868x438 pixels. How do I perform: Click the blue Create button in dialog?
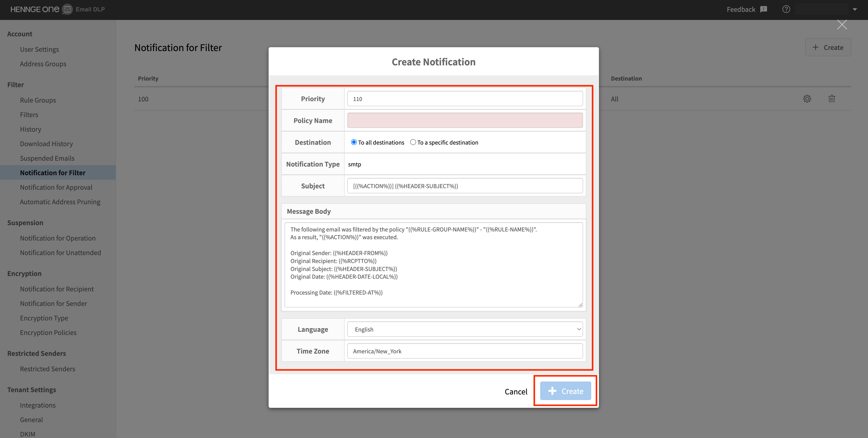coord(565,391)
